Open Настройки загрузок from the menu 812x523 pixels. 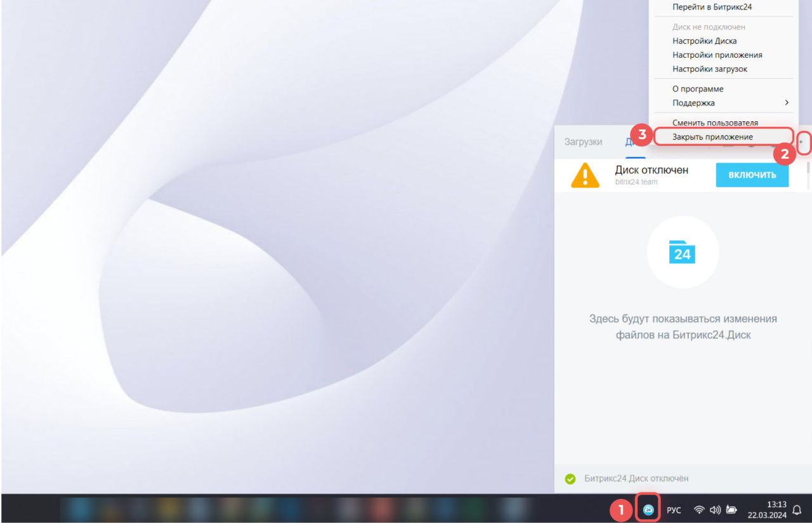tap(710, 69)
